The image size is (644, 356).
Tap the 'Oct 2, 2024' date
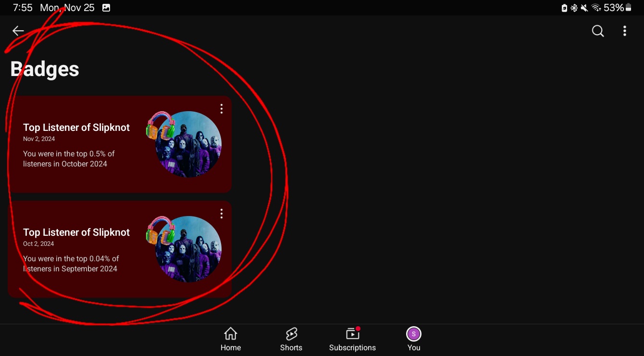[x=38, y=244]
